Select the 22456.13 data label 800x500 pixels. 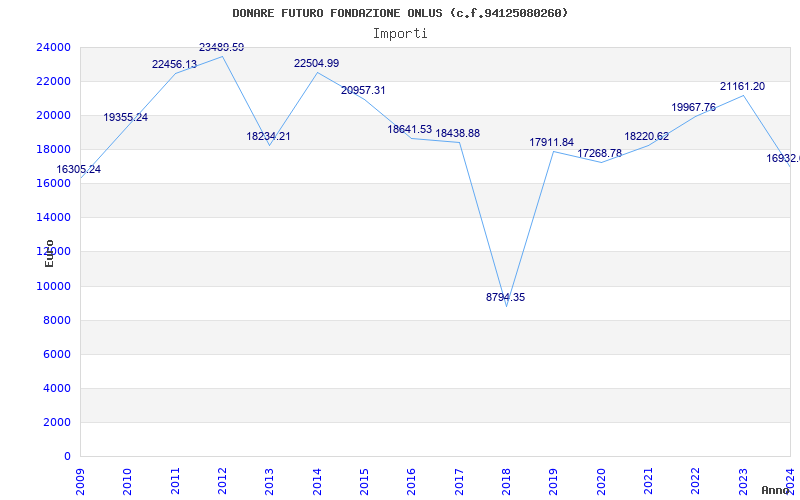(174, 65)
